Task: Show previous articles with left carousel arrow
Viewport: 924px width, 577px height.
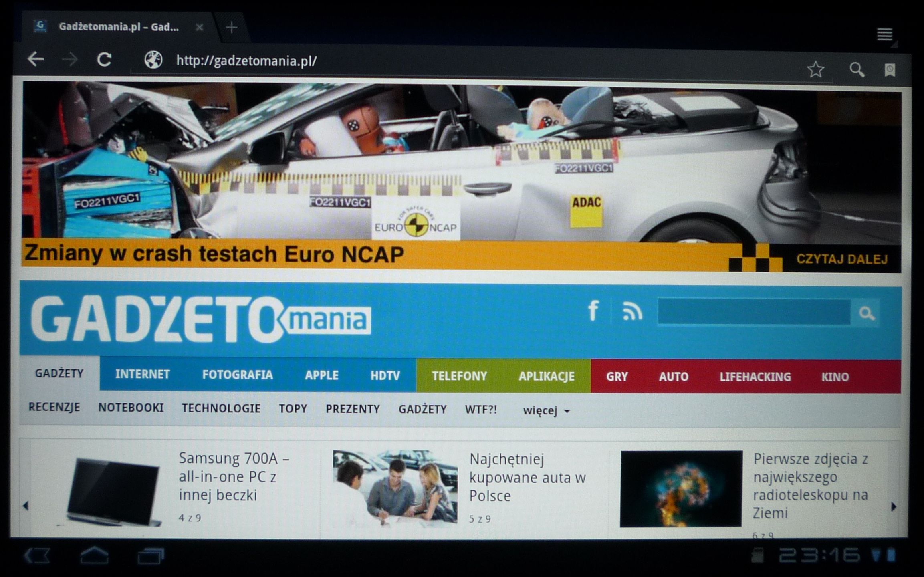Action: coord(26,506)
